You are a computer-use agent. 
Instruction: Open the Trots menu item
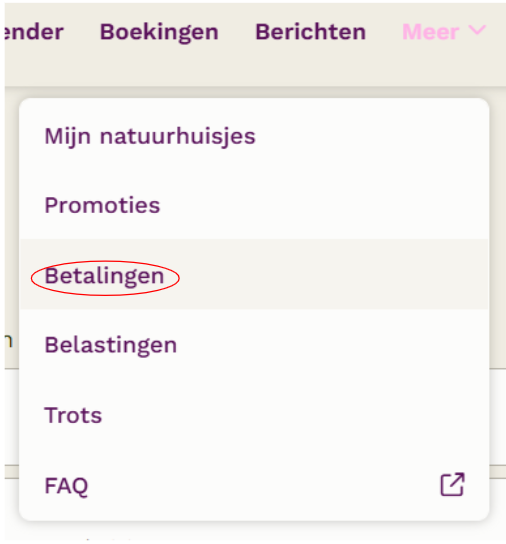[x=254, y=415]
